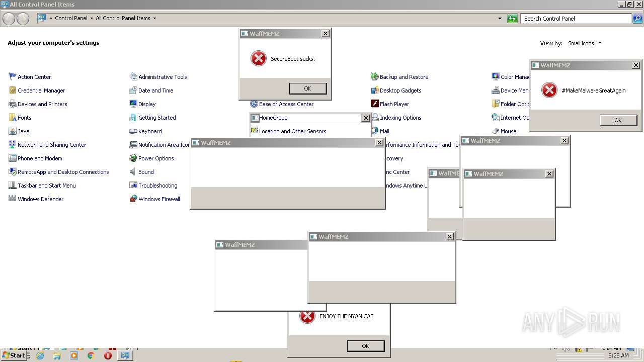
Task: Open the Folder Options icon
Action: click(x=496, y=104)
